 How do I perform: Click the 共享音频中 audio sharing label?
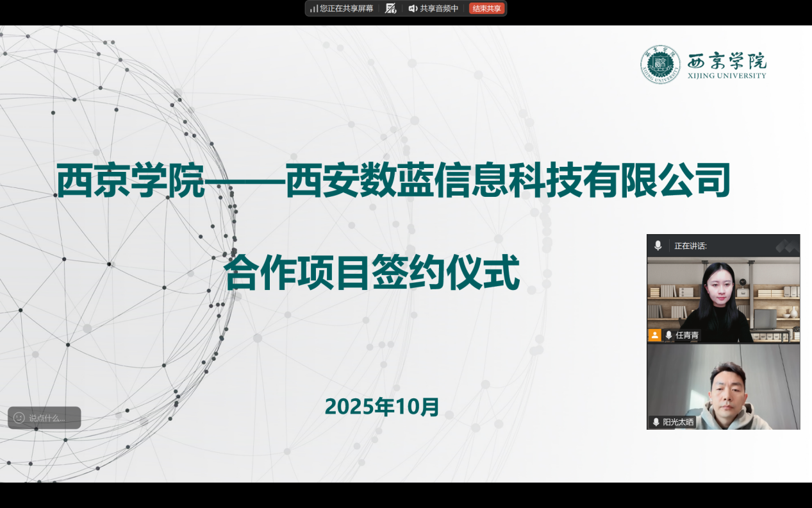coord(439,8)
